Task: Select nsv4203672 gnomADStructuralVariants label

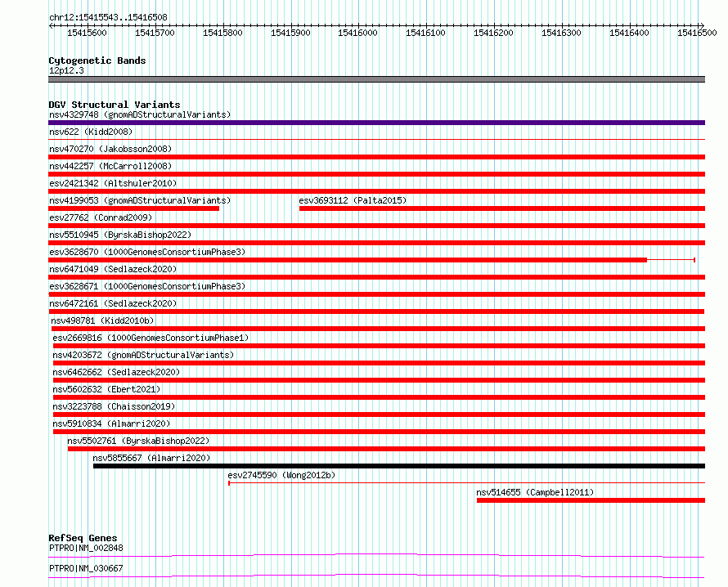Action: point(143,355)
